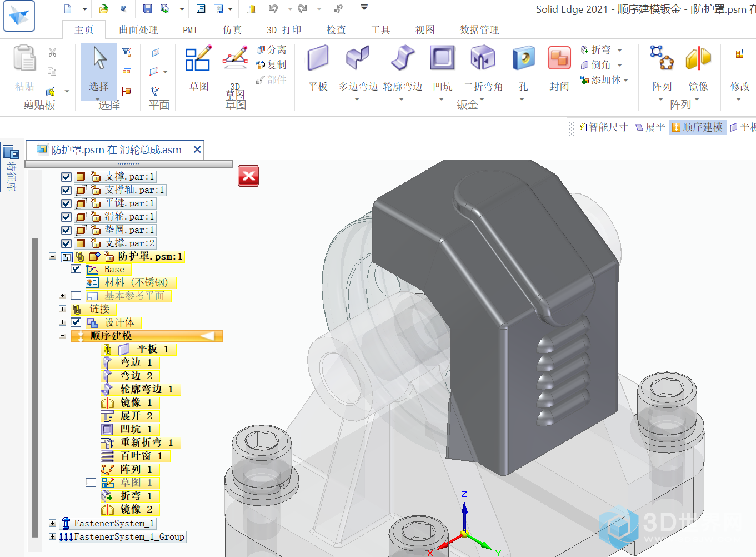Image resolution: width=756 pixels, height=557 pixels.
Task: Click the 顺序建模 mode button
Action: 697,127
